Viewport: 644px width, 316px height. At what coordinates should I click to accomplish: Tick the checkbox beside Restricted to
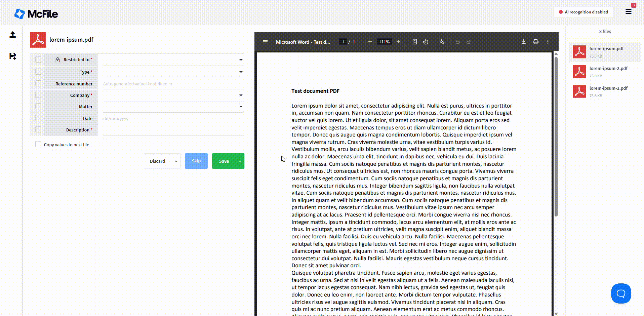38,60
